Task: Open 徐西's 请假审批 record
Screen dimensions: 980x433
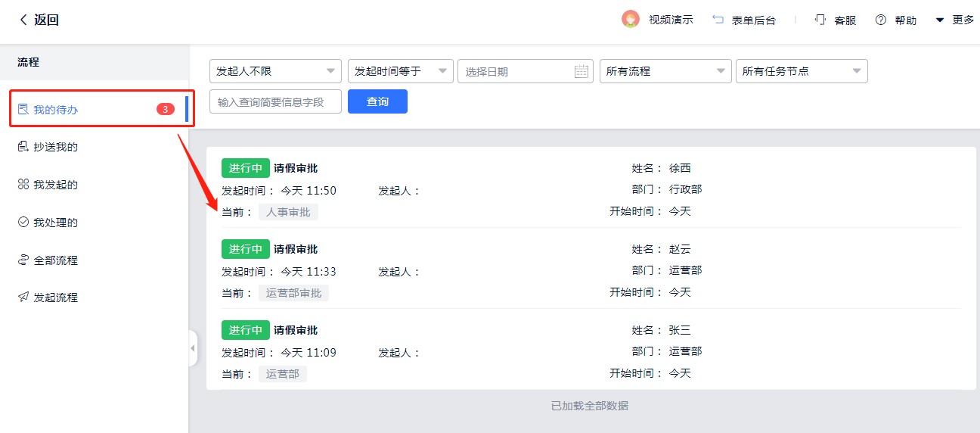Action: coord(296,168)
